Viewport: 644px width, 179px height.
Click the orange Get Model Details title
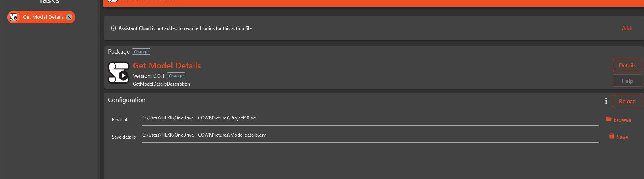pyautogui.click(x=167, y=66)
